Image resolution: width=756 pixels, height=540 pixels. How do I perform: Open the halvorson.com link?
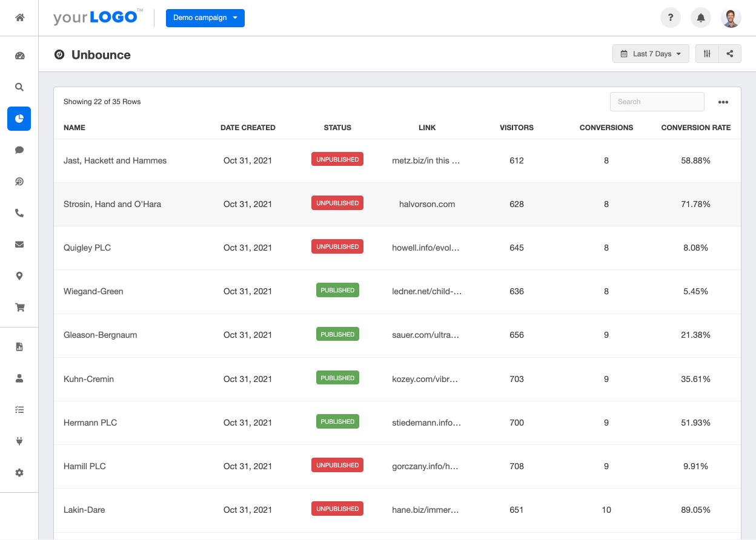[x=427, y=204]
